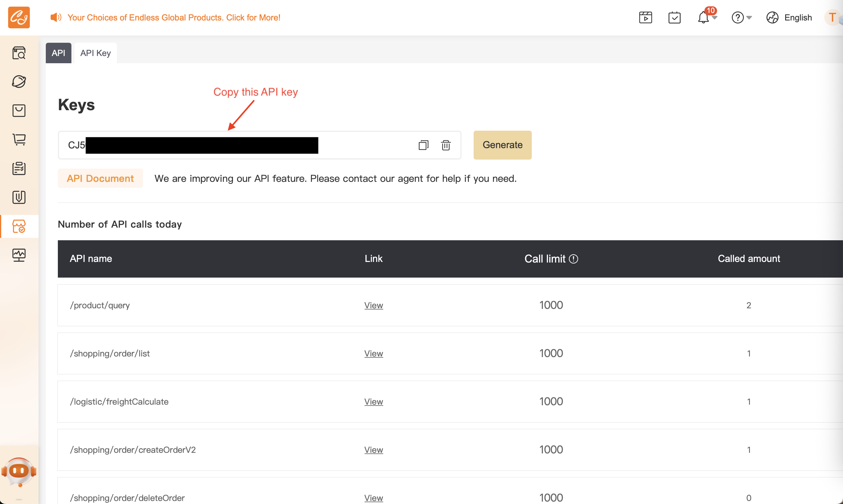Open the shopping cart section
843x504 pixels.
(19, 139)
